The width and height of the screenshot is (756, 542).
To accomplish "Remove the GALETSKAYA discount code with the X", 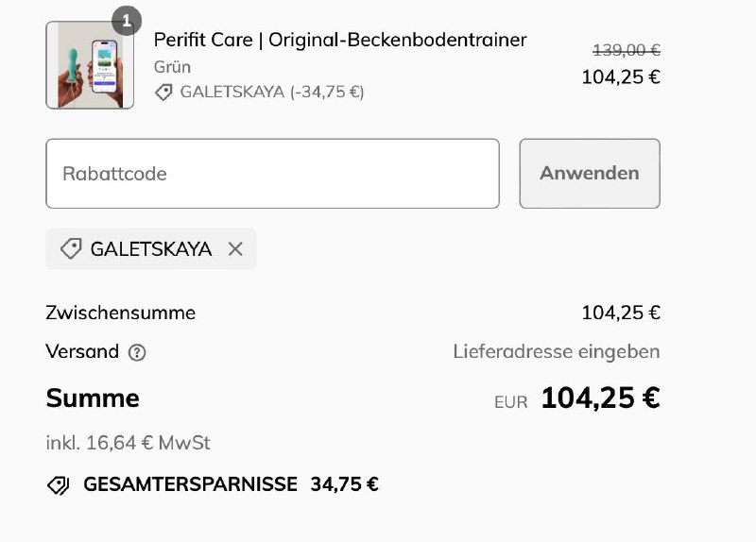I will [235, 248].
